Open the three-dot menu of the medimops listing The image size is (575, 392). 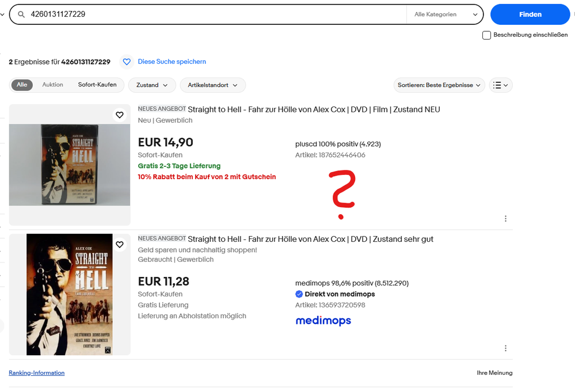(x=505, y=348)
